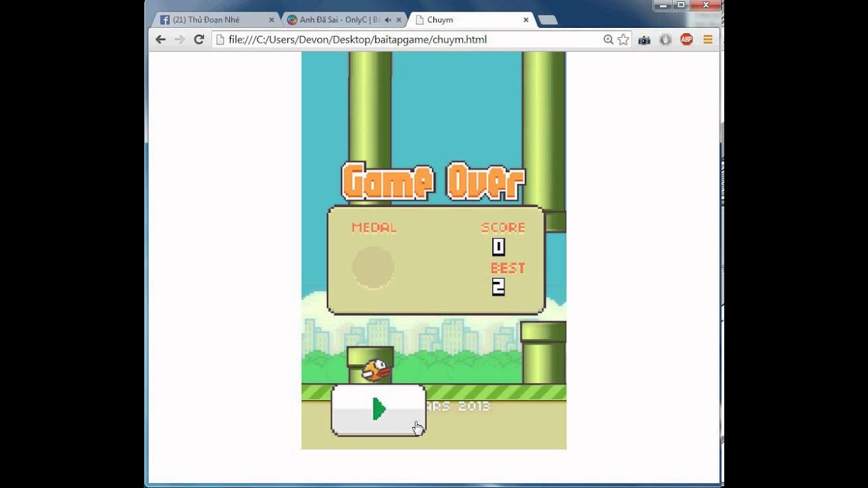
Task: Close the Facebook tab
Action: coord(271,20)
